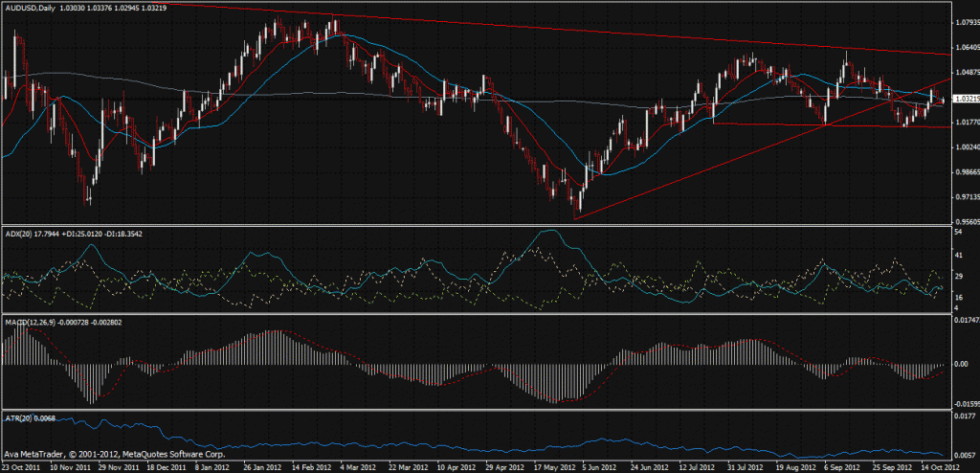
Task: Click the 1.0024 price scale label
Action: [x=966, y=146]
